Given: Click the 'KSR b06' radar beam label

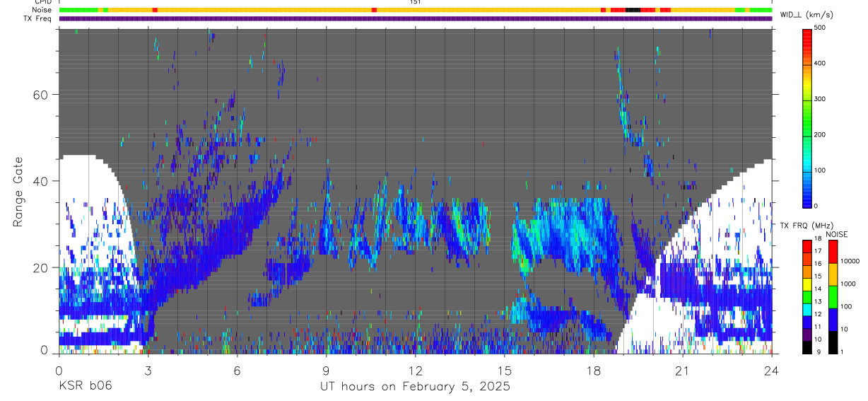Looking at the screenshot, I should pos(85,386).
